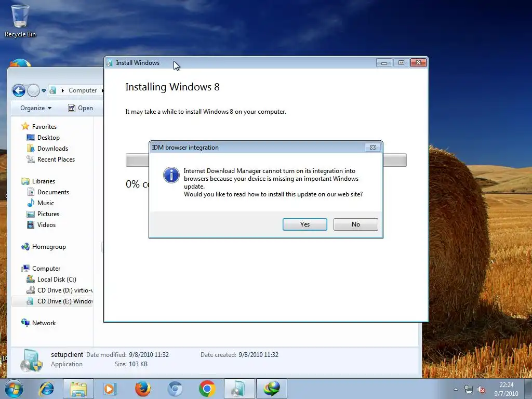Open the clock showing 22:24

(x=506, y=389)
